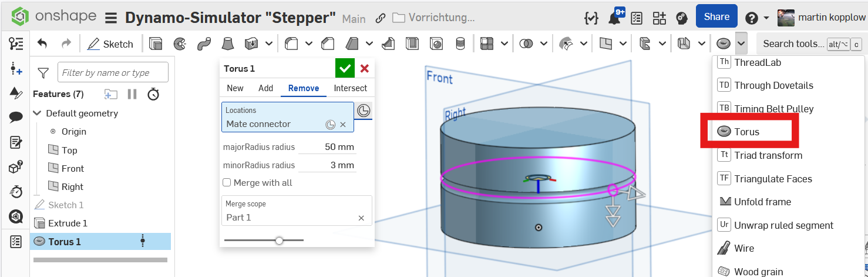Select the Thicken tool
Image resolution: width=868 pixels, height=277 pixels.
tap(251, 44)
